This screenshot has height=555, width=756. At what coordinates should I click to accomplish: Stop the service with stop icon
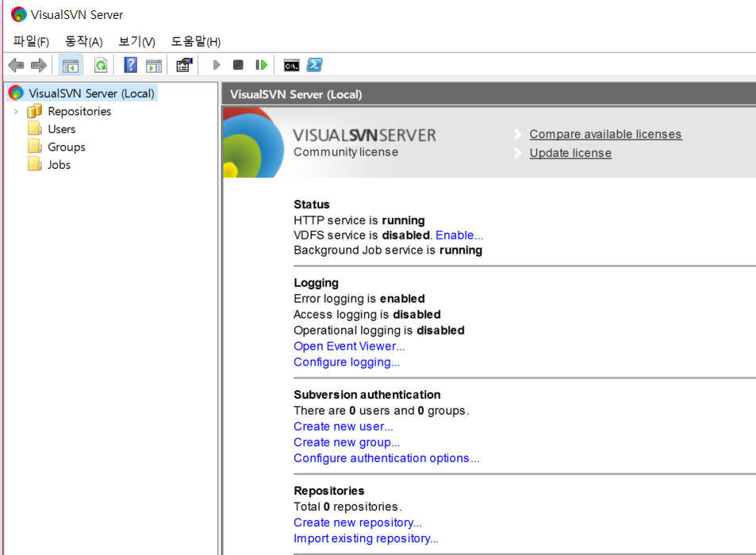[238, 64]
